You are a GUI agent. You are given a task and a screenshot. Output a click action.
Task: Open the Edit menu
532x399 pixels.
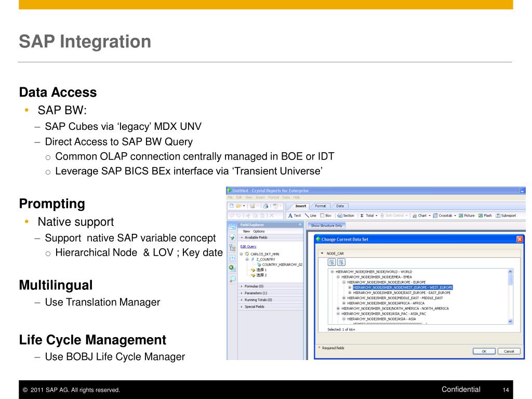click(239, 197)
